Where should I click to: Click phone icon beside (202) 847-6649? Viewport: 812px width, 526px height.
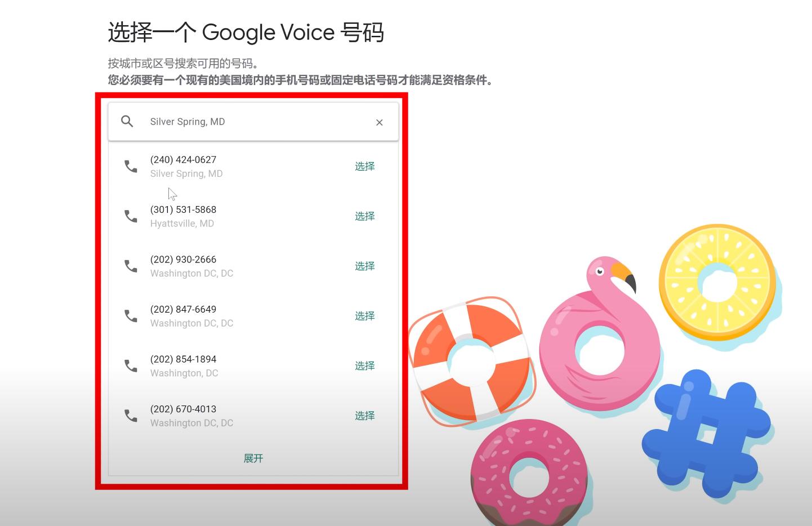click(x=131, y=316)
